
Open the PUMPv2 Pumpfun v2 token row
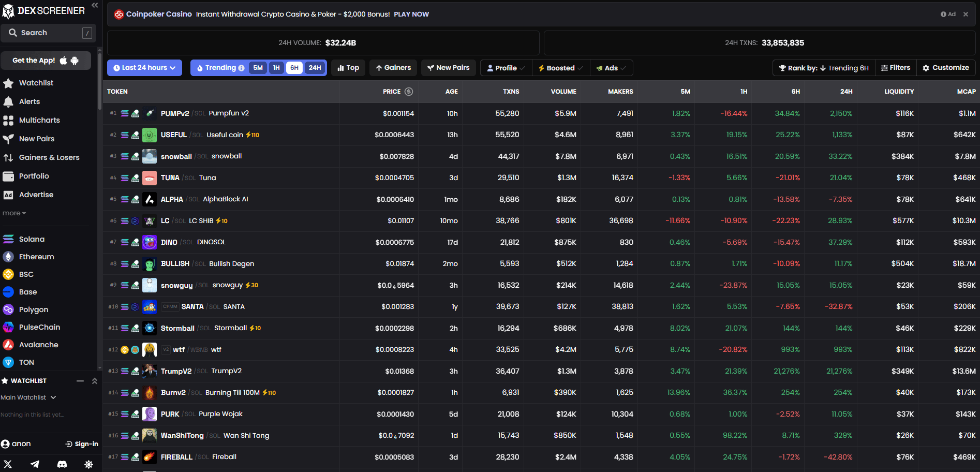point(541,113)
